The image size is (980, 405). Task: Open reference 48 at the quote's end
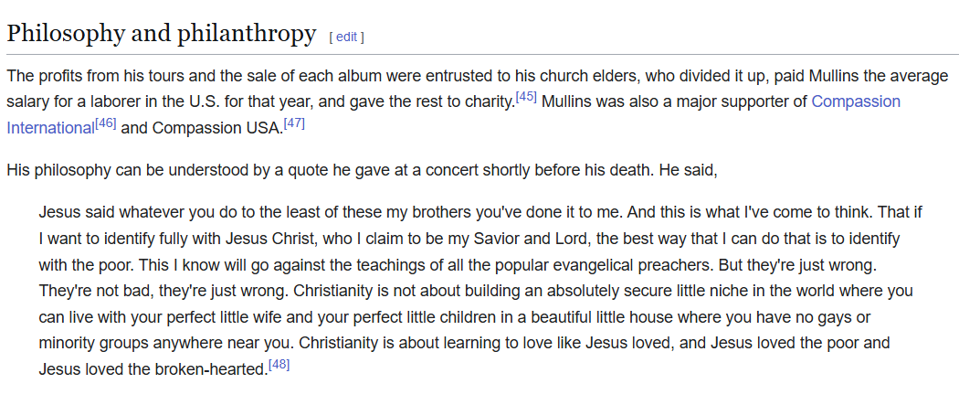point(279,365)
